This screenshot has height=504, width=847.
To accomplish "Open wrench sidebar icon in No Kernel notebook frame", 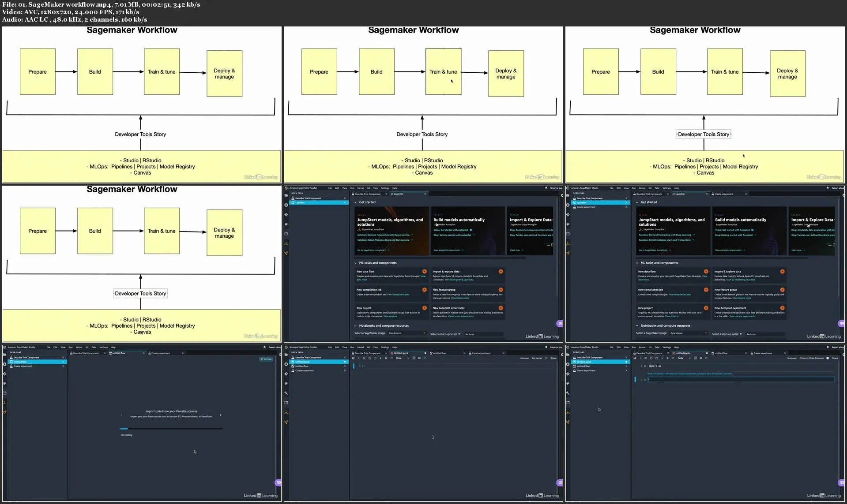I will pos(286,392).
